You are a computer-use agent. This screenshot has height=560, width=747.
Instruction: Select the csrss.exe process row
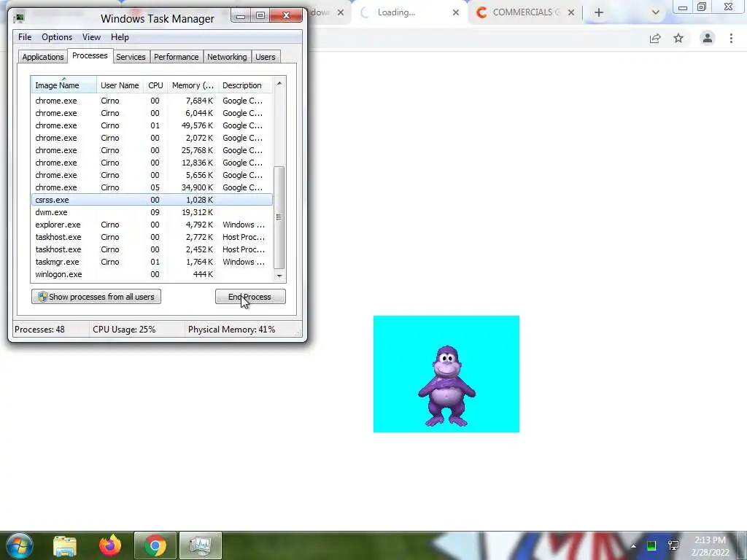152,200
